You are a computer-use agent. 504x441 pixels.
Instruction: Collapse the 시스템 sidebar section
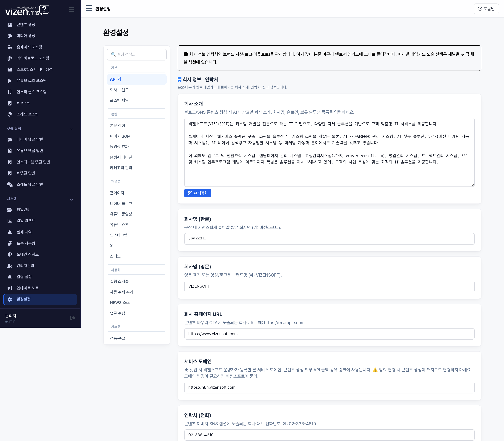tap(71, 199)
